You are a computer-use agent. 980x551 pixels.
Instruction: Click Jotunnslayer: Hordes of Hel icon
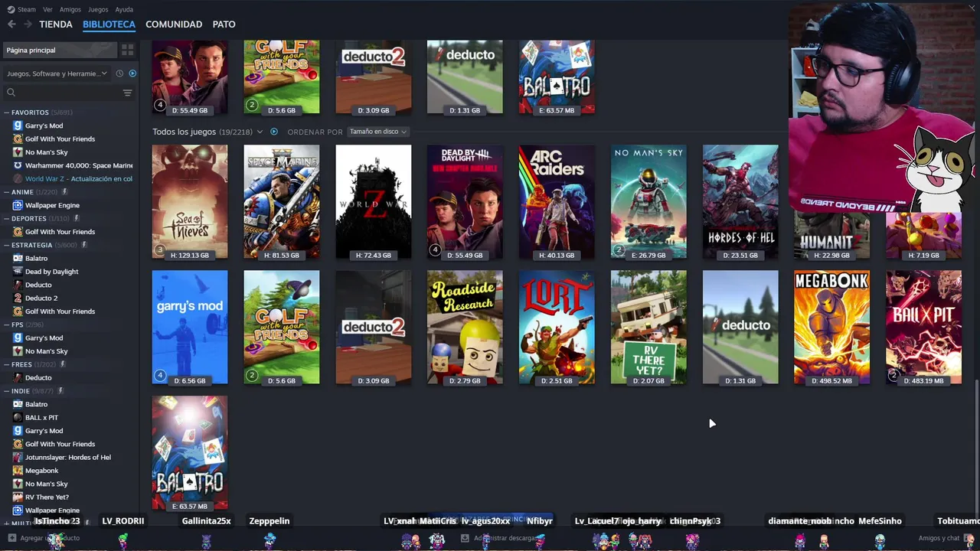pos(18,458)
